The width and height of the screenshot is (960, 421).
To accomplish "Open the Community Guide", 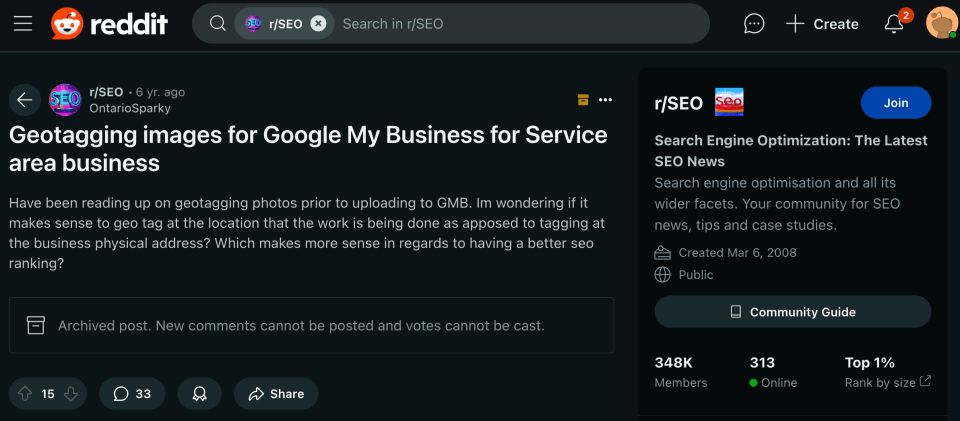I will (793, 312).
